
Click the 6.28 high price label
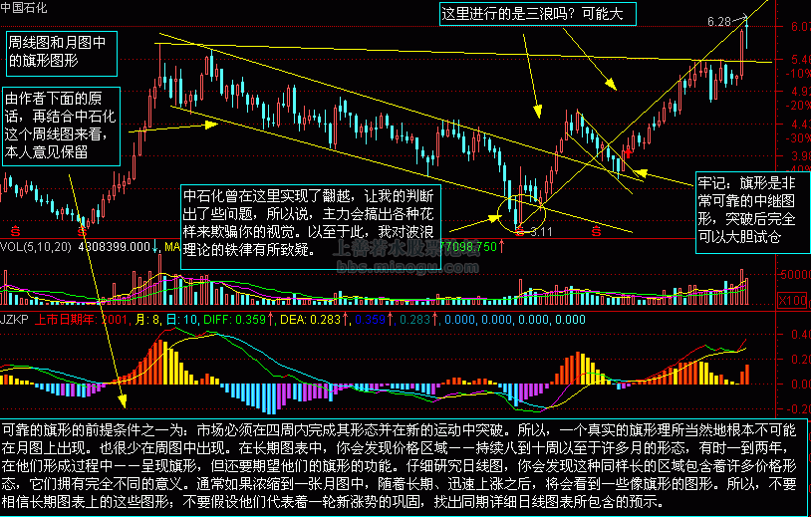pyautogui.click(x=718, y=22)
